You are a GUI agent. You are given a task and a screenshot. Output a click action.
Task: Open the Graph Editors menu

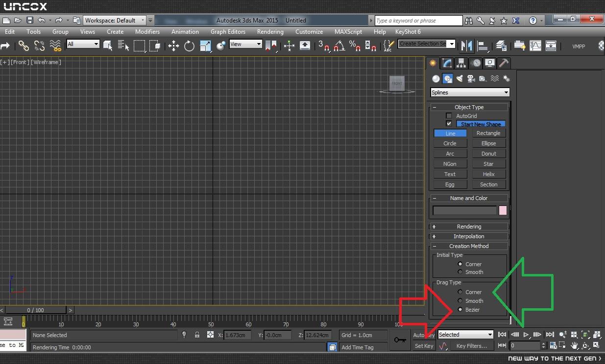[228, 31]
